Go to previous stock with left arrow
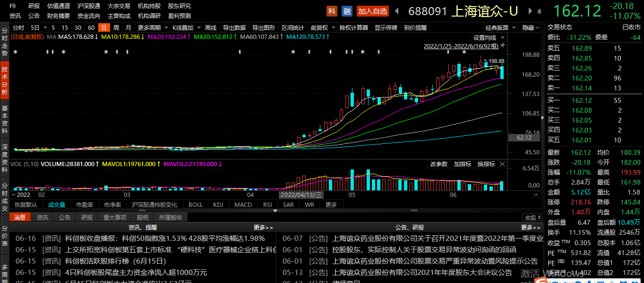Screen dimensions: 644x283 click(397, 11)
